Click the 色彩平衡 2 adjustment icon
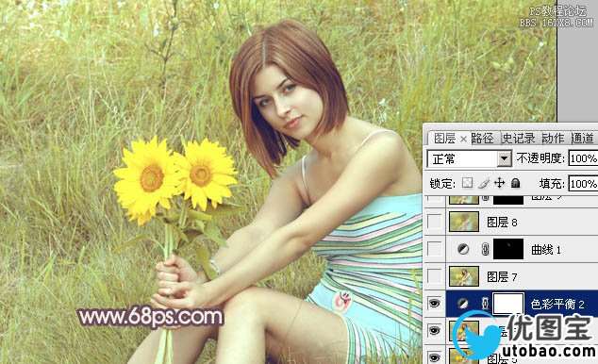This screenshot has height=364, width=598. [x=462, y=304]
